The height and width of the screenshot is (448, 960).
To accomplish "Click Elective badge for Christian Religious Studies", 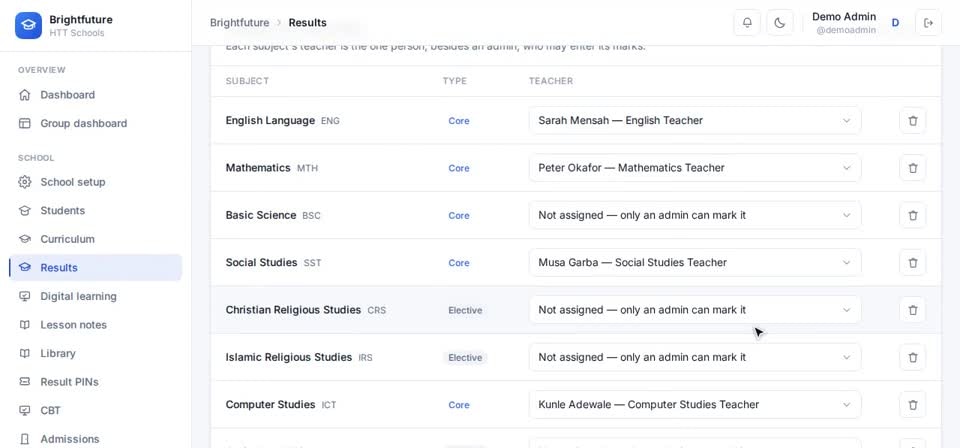I will coord(465,310).
